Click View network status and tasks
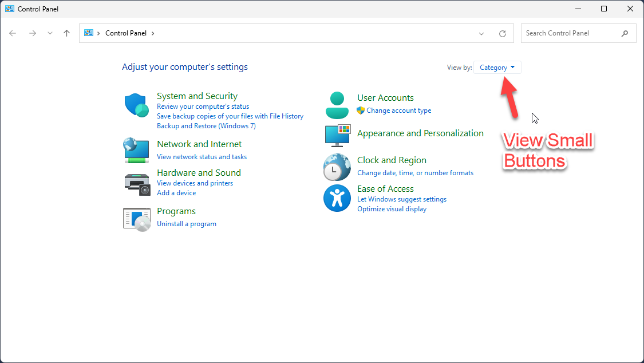The width and height of the screenshot is (644, 363). (x=202, y=157)
